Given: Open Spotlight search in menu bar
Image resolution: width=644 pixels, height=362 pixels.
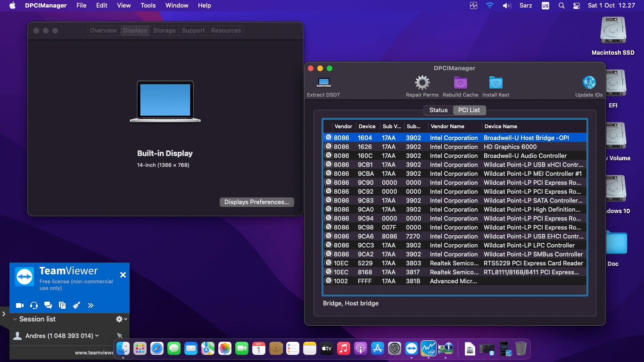Looking at the screenshot, I should 561,6.
